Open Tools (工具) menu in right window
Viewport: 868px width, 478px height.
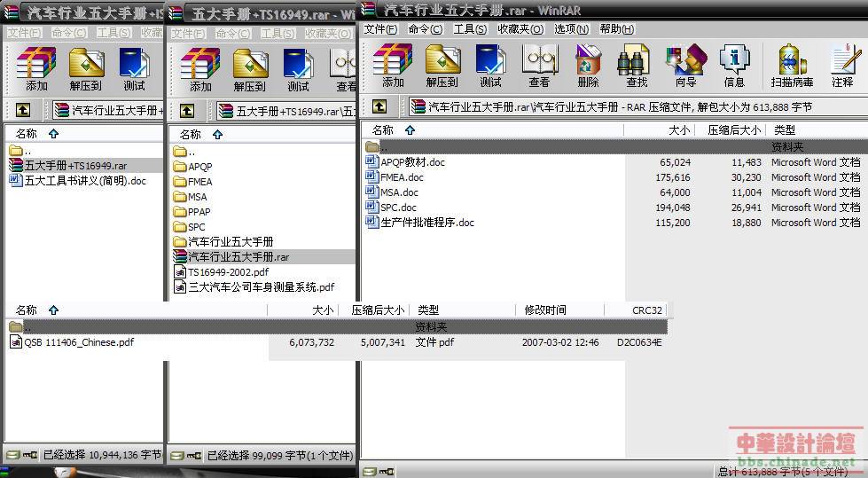(x=470, y=29)
